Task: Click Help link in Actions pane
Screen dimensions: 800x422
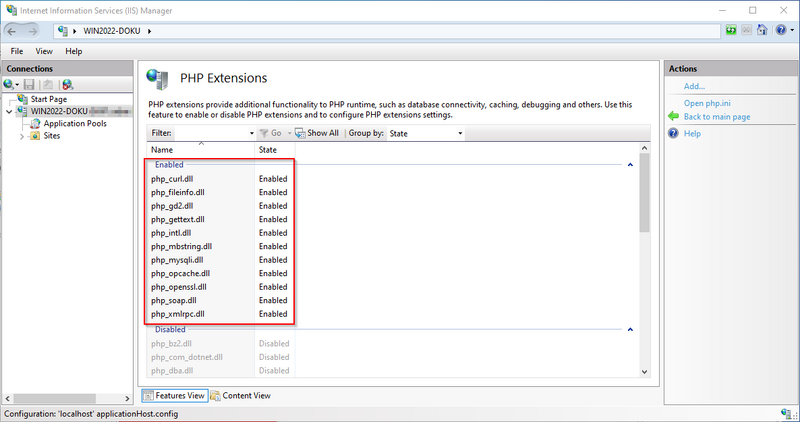Action: [692, 134]
